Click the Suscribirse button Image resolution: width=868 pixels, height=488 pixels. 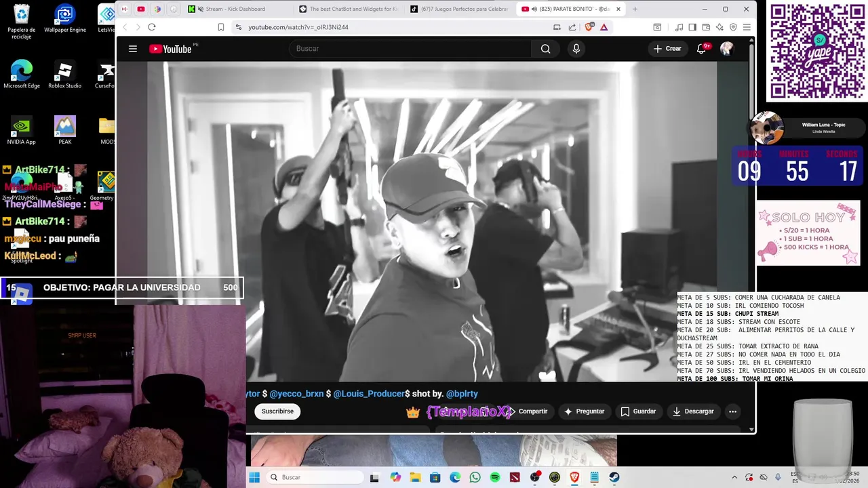[277, 411]
